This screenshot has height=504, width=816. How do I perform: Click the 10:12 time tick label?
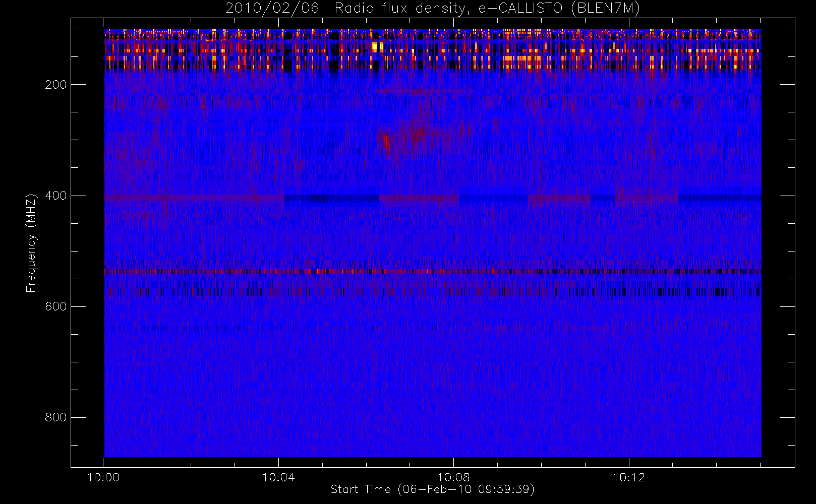pos(629,477)
